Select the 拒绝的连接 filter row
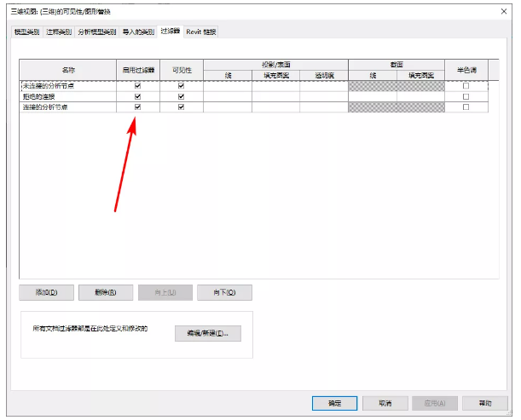 254,96
